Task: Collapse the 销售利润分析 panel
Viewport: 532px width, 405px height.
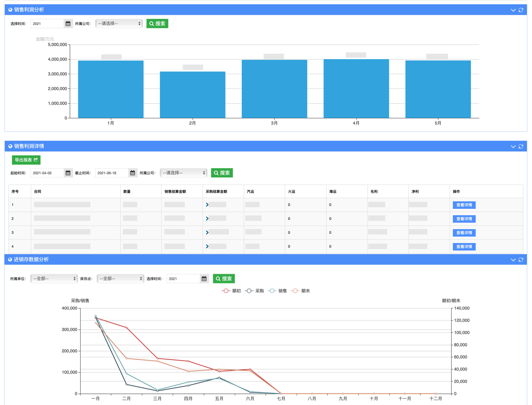Action: [513, 10]
